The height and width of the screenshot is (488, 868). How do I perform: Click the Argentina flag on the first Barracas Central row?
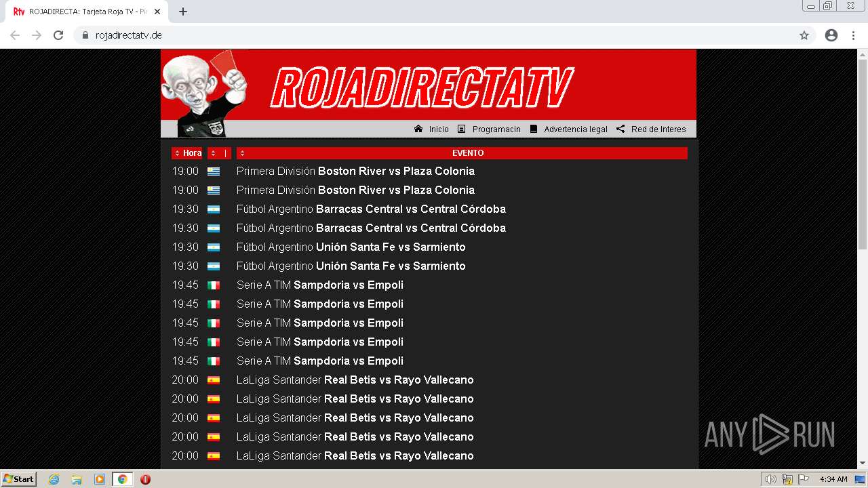tap(214, 209)
